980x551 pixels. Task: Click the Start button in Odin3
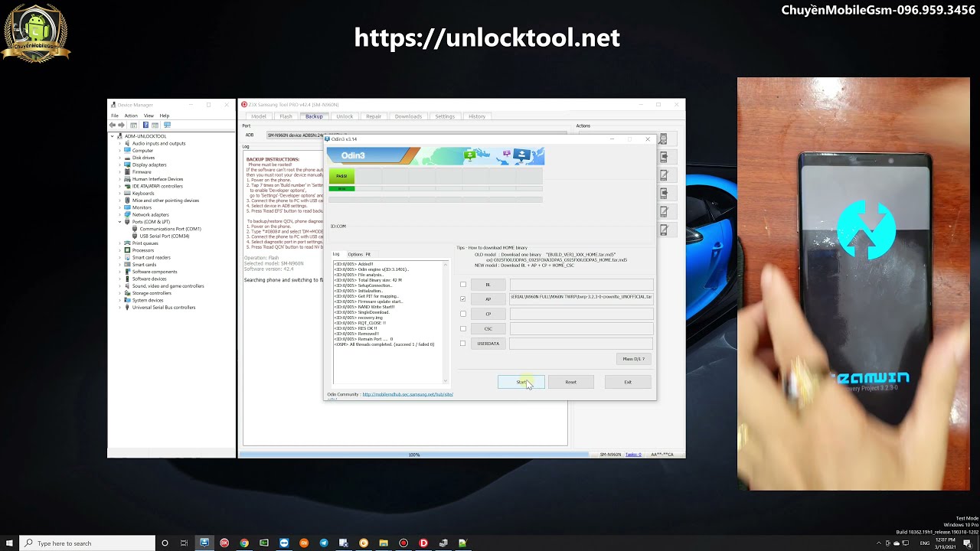pos(521,382)
